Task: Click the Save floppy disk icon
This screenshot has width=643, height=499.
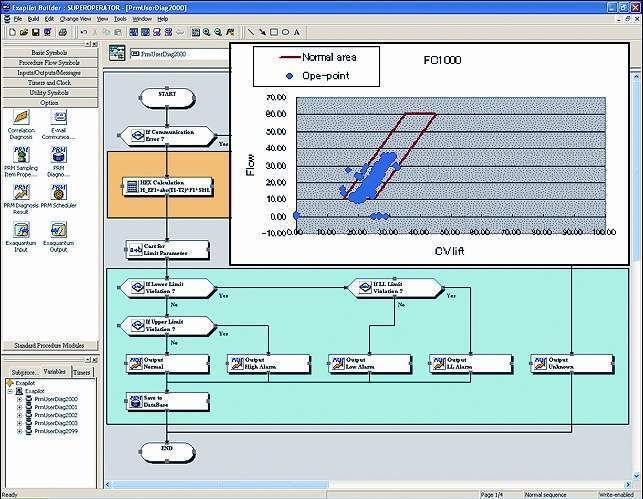Action: click(35, 32)
